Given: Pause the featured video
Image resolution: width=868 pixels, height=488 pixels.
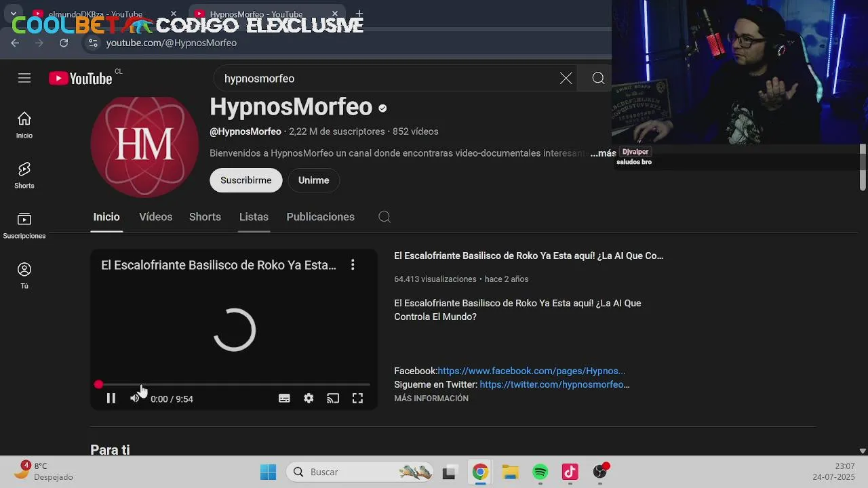Looking at the screenshot, I should (111, 399).
